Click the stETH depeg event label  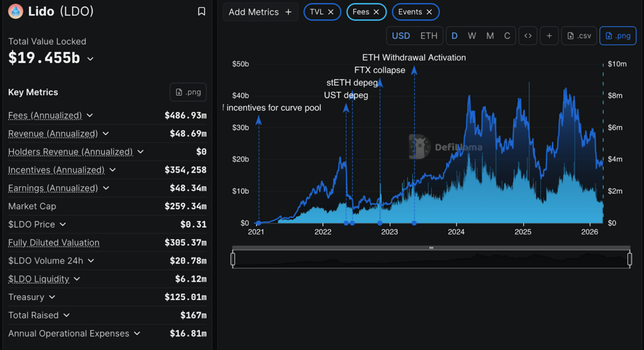[x=352, y=83]
